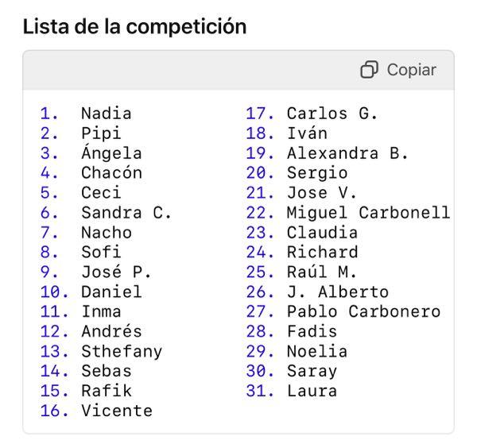Screen dimensions: 477x448
Task: Click the copy icon in code header
Action: click(369, 70)
